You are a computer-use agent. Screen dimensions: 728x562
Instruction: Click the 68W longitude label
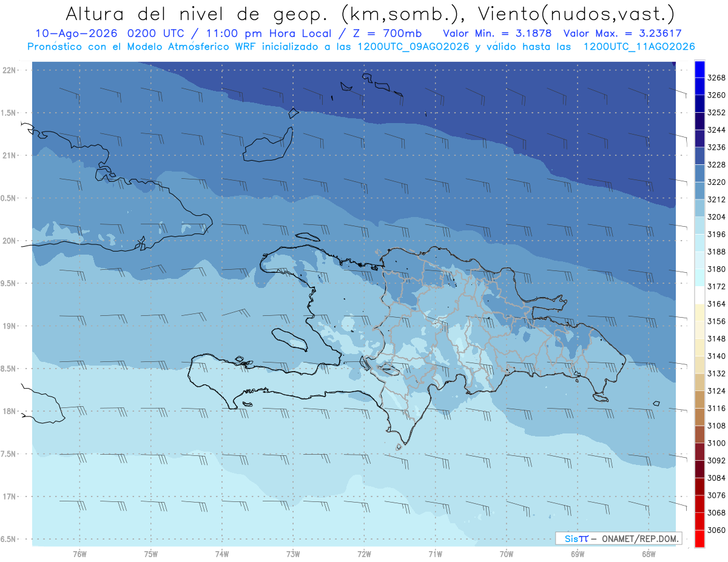(x=649, y=554)
